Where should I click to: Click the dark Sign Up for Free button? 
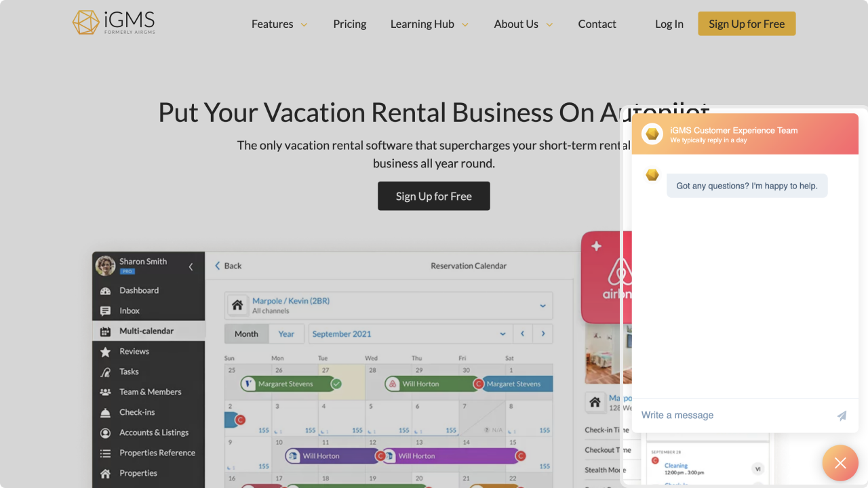pos(434,196)
